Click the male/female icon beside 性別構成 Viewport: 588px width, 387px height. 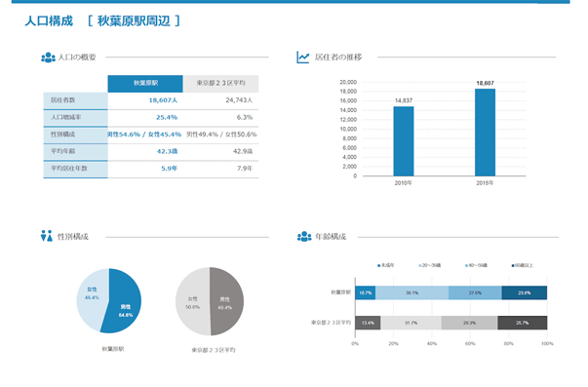pyautogui.click(x=47, y=236)
